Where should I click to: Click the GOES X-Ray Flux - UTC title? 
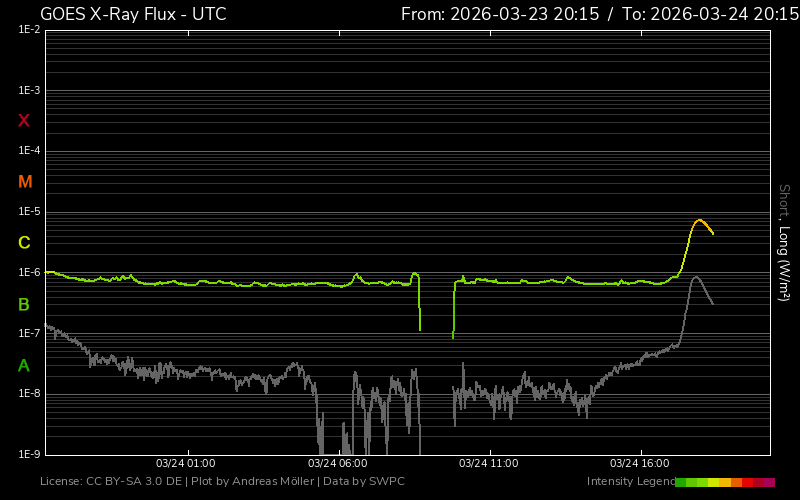(x=133, y=14)
